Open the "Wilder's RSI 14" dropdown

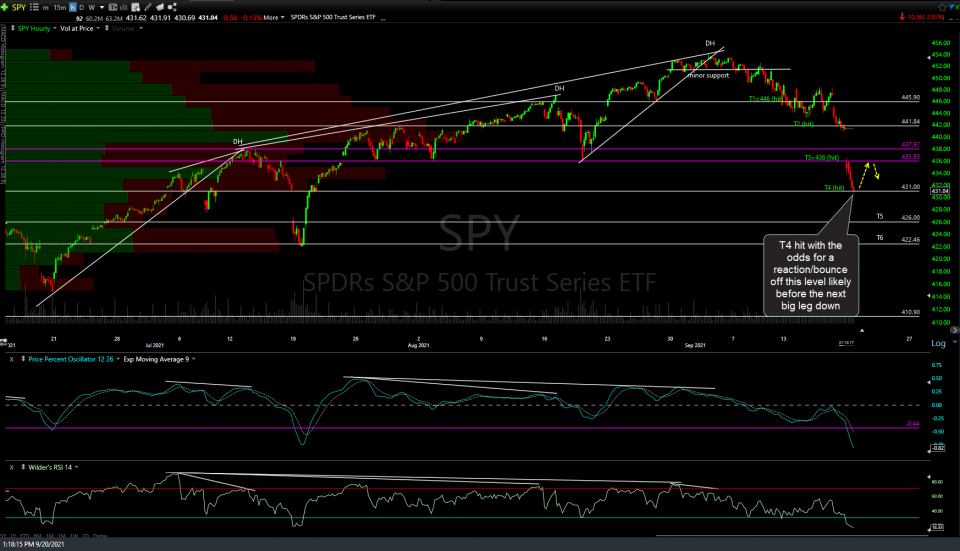(77, 467)
